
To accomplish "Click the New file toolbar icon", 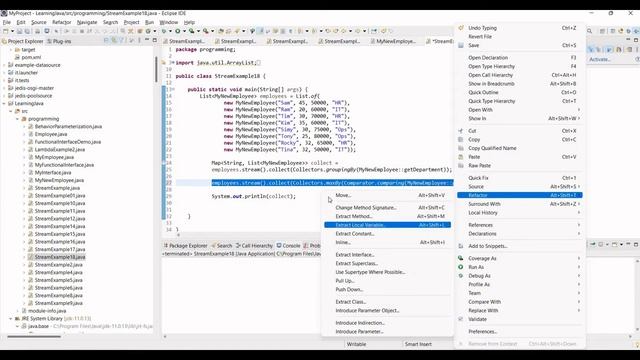I will click(x=6, y=31).
